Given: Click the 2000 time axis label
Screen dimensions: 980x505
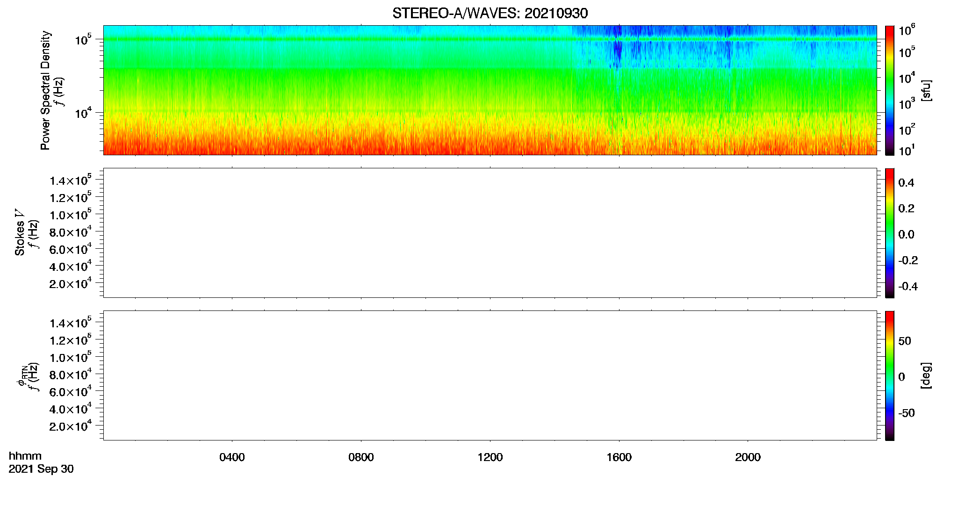Looking at the screenshot, I should 748,457.
